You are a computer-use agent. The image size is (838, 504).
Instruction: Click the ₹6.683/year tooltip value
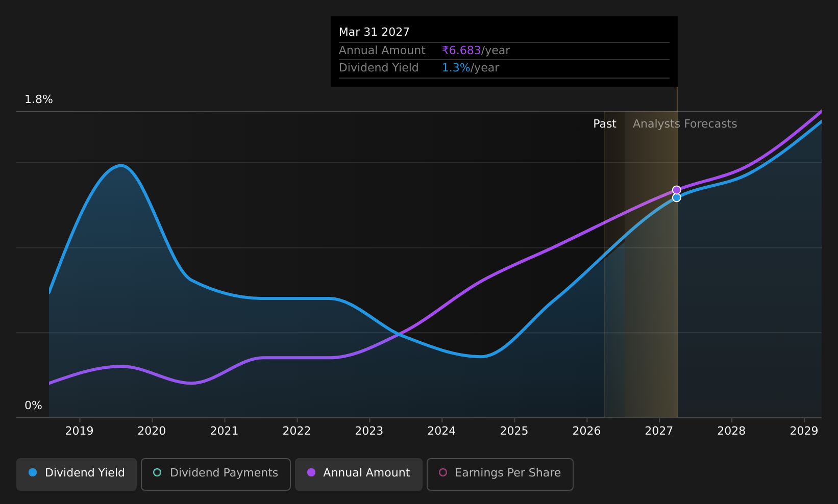pos(476,51)
